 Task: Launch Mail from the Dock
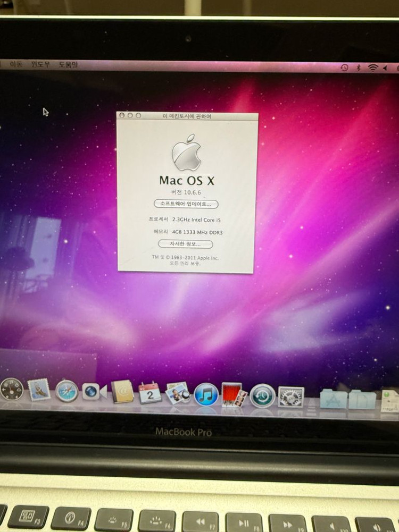(x=39, y=390)
